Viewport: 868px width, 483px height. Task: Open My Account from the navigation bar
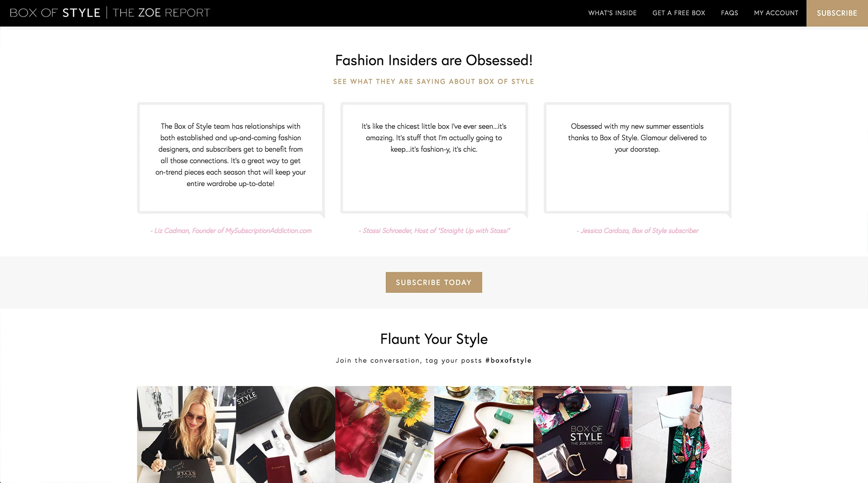tap(776, 13)
